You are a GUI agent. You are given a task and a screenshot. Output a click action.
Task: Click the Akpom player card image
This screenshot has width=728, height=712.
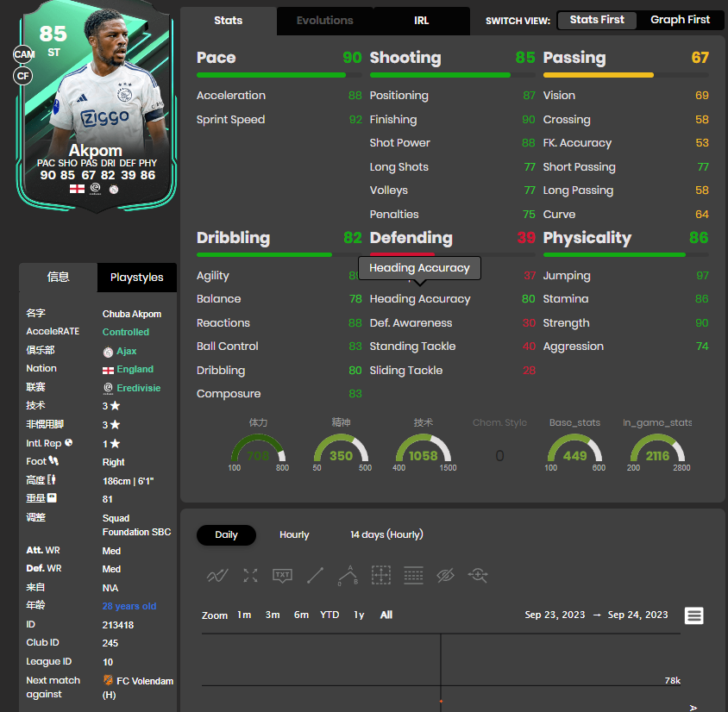point(96,107)
